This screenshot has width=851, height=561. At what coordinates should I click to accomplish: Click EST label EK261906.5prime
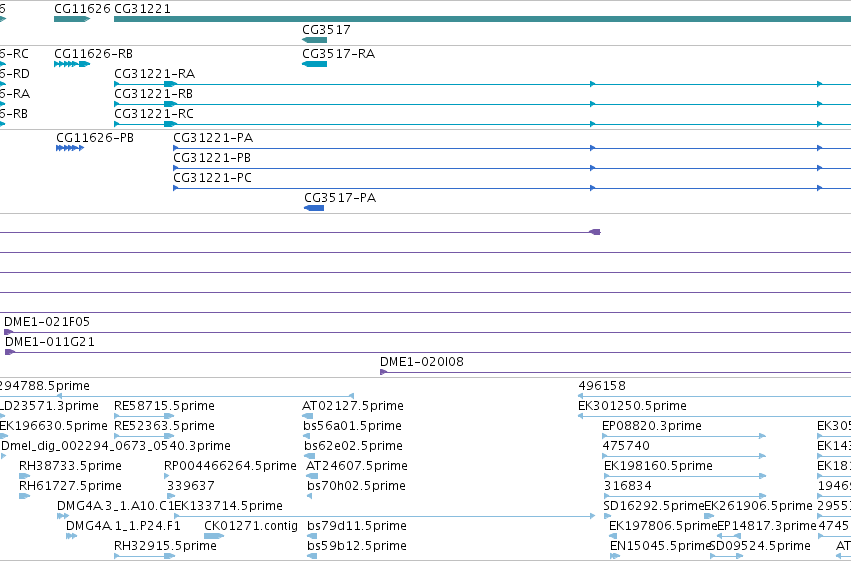pos(758,506)
